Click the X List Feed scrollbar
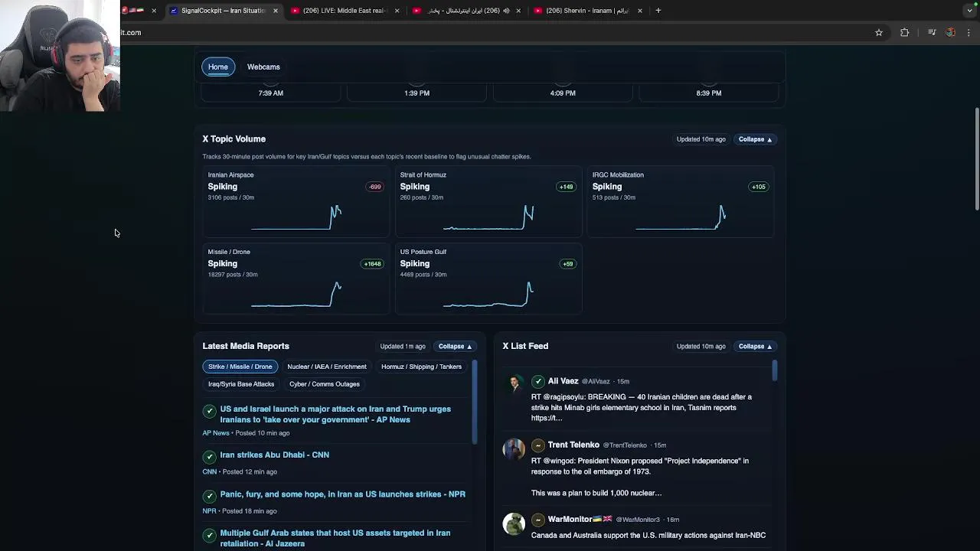Viewport: 980px width, 551px height. click(x=775, y=370)
